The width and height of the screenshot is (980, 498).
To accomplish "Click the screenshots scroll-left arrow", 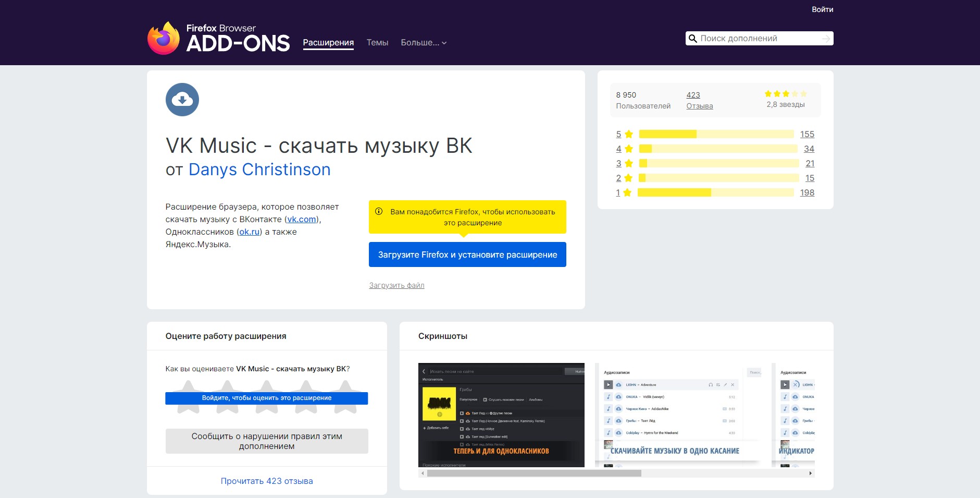I will coord(423,473).
